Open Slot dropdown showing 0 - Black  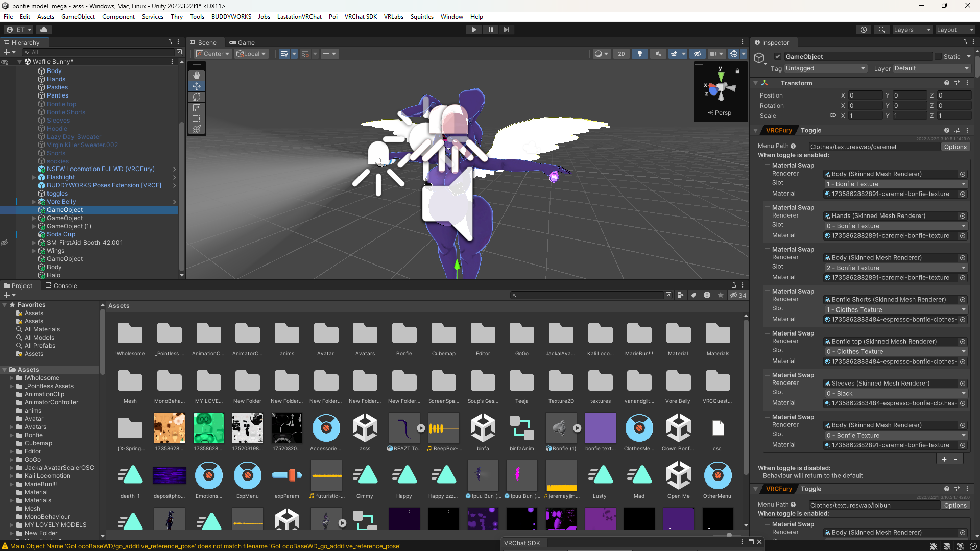tap(896, 394)
